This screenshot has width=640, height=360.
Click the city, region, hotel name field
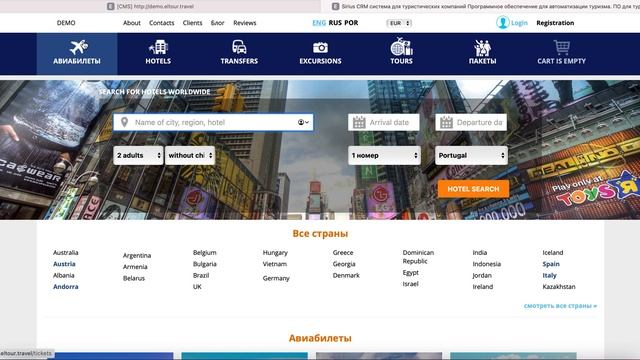pyautogui.click(x=213, y=122)
